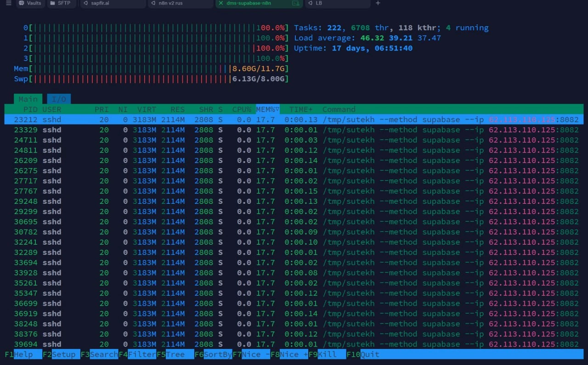588x365 pixels.
Task: Select the I/O tab in htop
Action: pos(59,99)
